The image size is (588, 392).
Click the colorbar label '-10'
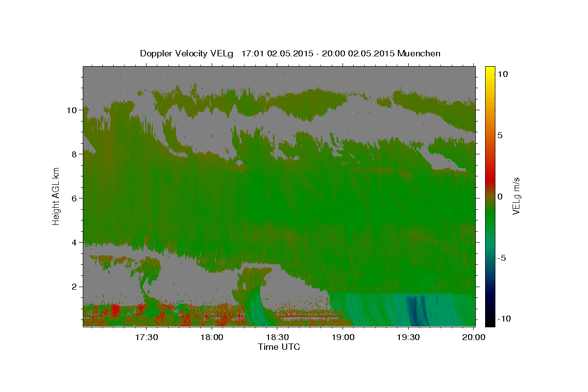tap(504, 318)
